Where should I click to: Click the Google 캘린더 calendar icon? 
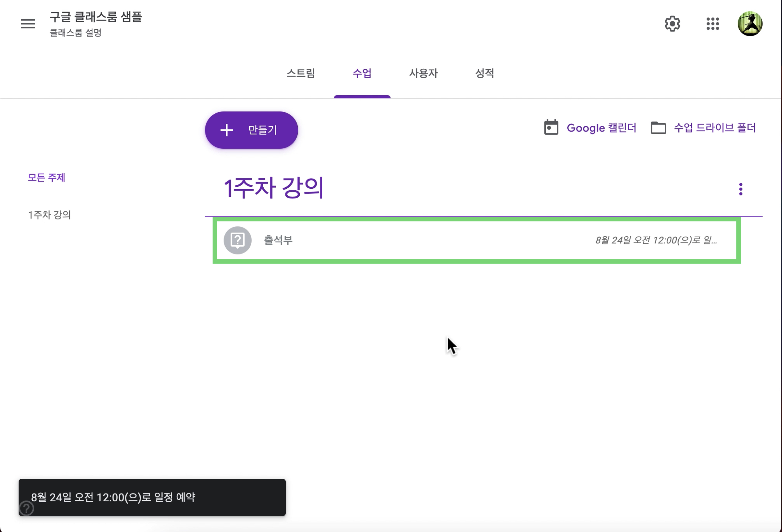coord(551,127)
